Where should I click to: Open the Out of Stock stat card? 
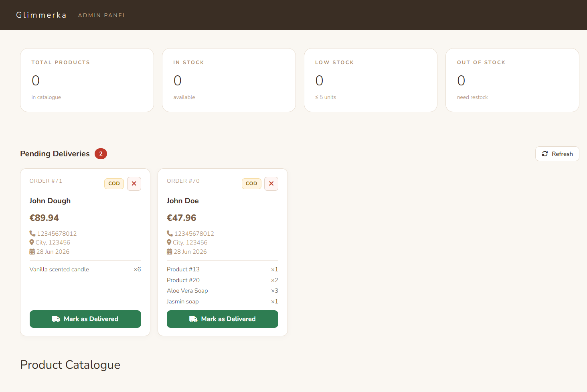pos(512,80)
